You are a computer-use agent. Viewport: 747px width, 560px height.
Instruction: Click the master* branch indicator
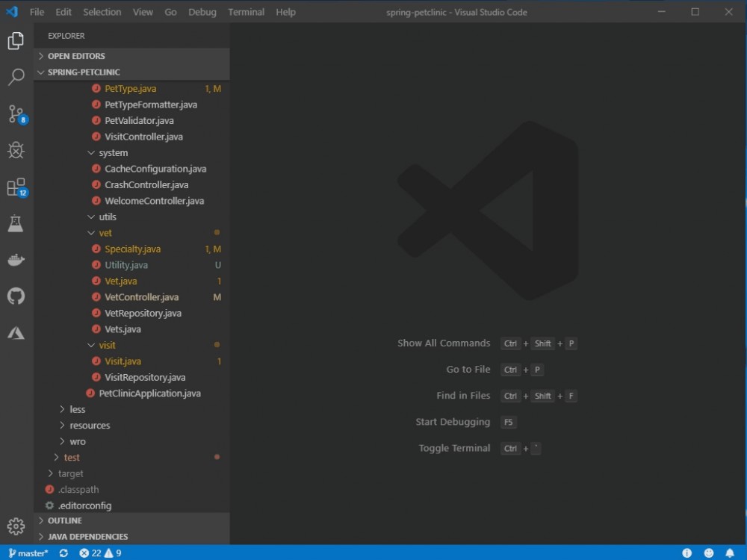tap(28, 553)
